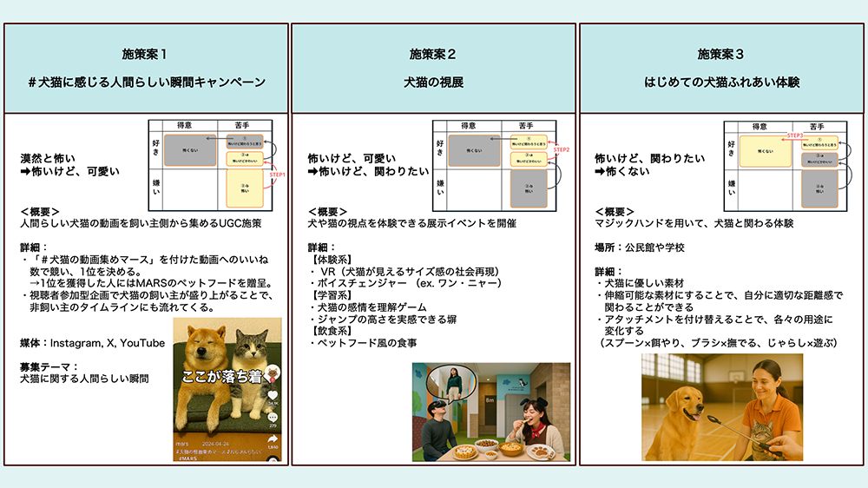Click the red STEP2 label in second diagram

coord(561,149)
